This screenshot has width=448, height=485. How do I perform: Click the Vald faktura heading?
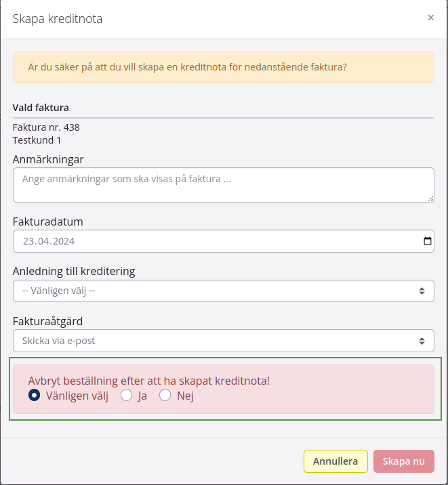[41, 107]
